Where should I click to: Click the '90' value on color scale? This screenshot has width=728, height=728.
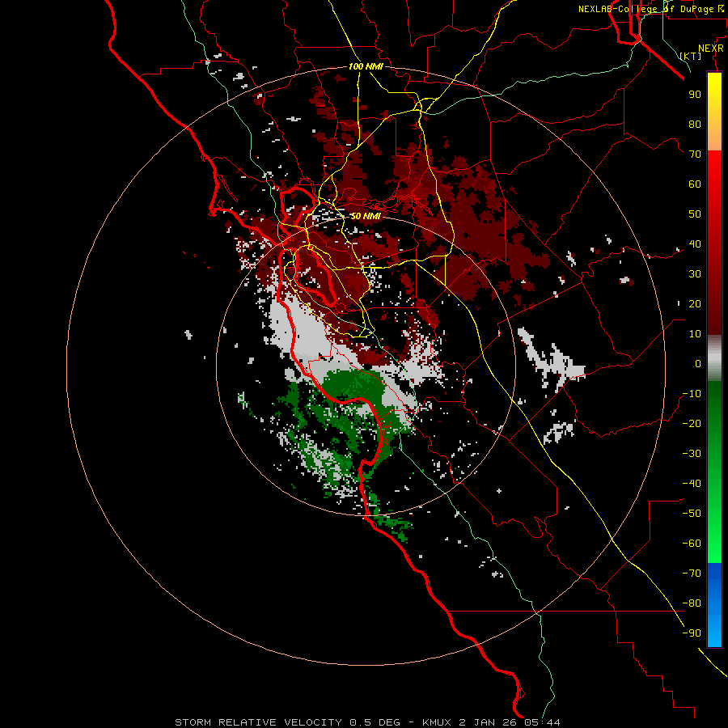pos(695,95)
